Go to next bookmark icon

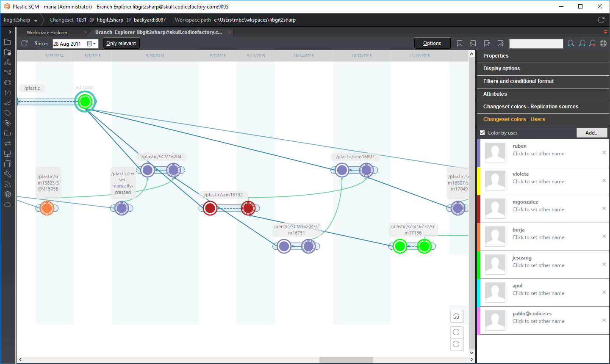point(487,43)
